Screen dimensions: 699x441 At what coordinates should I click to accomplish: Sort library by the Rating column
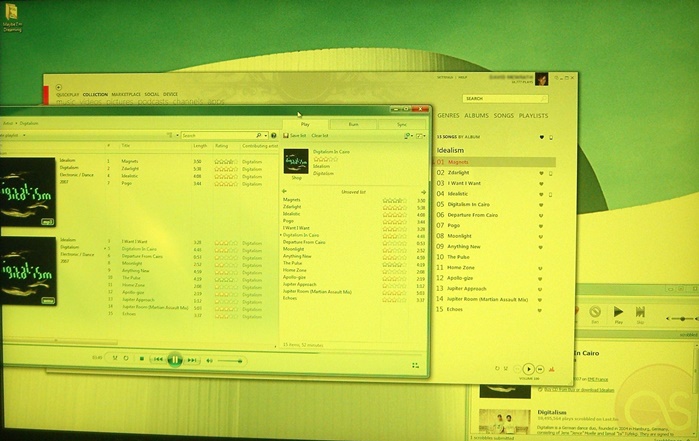tap(222, 146)
